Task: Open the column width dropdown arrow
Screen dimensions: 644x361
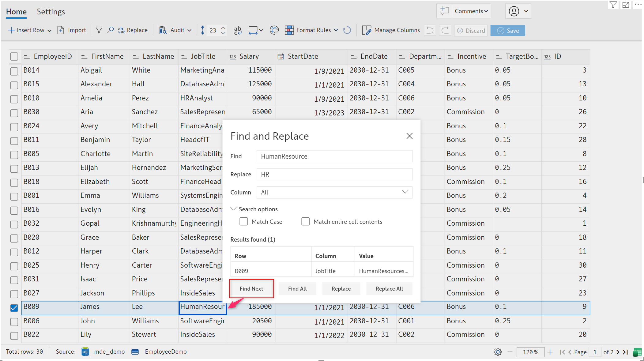Action: [261, 30]
